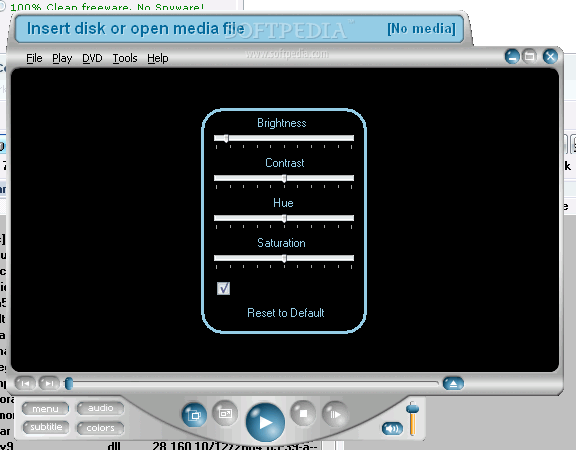Viewport: 576px width, 450px height.
Task: Open the File menu
Action: pos(34,58)
